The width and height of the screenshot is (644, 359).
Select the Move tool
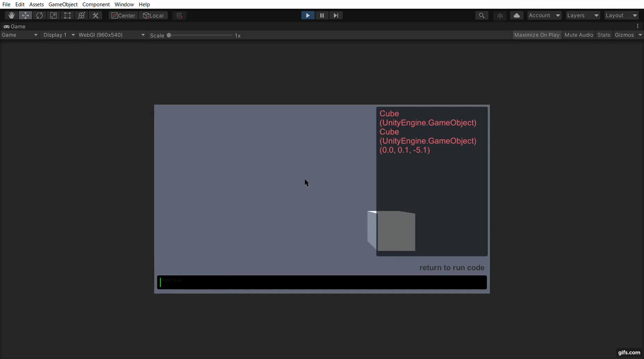pyautogui.click(x=26, y=15)
